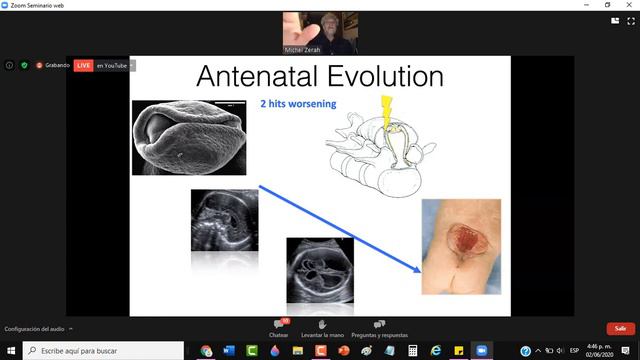Open Configuración del audio settings

pyautogui.click(x=34, y=329)
